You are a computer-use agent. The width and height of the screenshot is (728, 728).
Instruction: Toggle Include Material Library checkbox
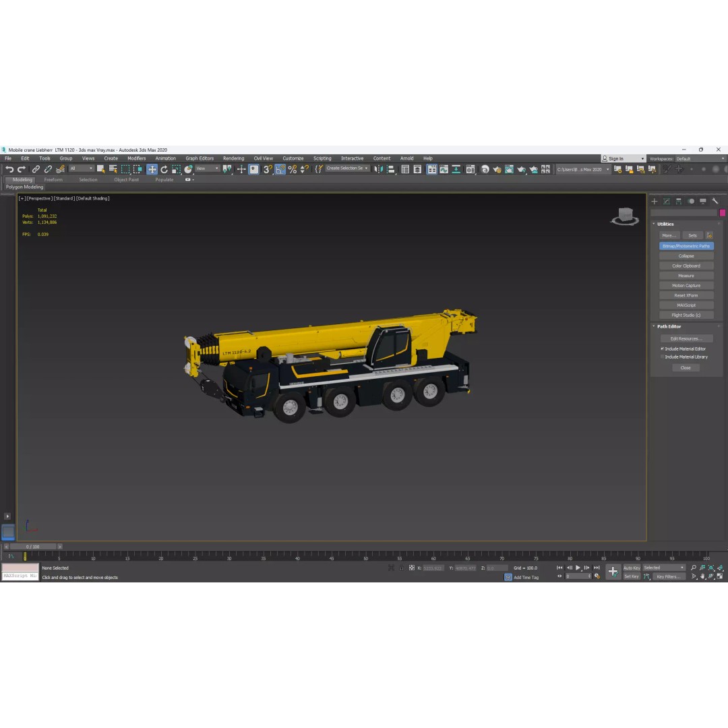(663, 357)
